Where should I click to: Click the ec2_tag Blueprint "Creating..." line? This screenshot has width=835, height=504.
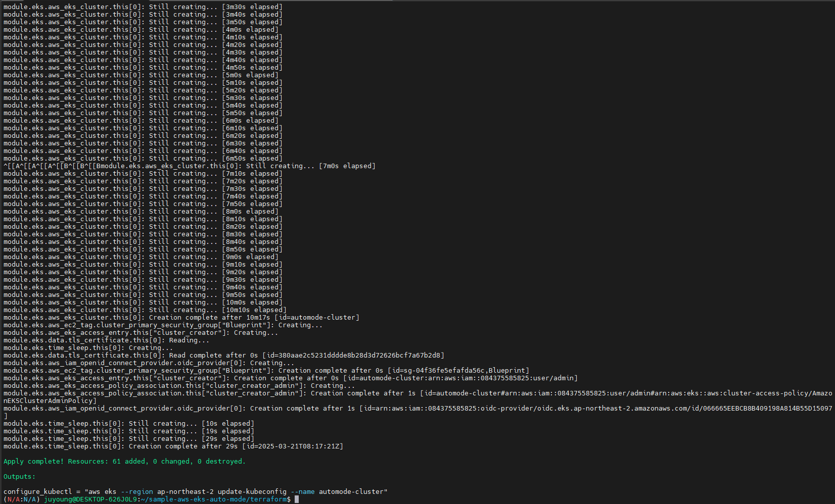(163, 325)
